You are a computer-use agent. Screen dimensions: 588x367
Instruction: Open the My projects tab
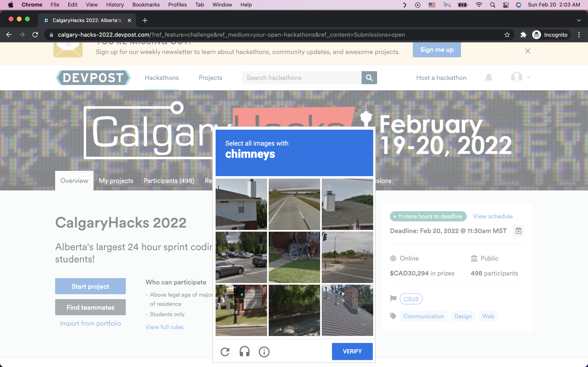click(x=116, y=181)
